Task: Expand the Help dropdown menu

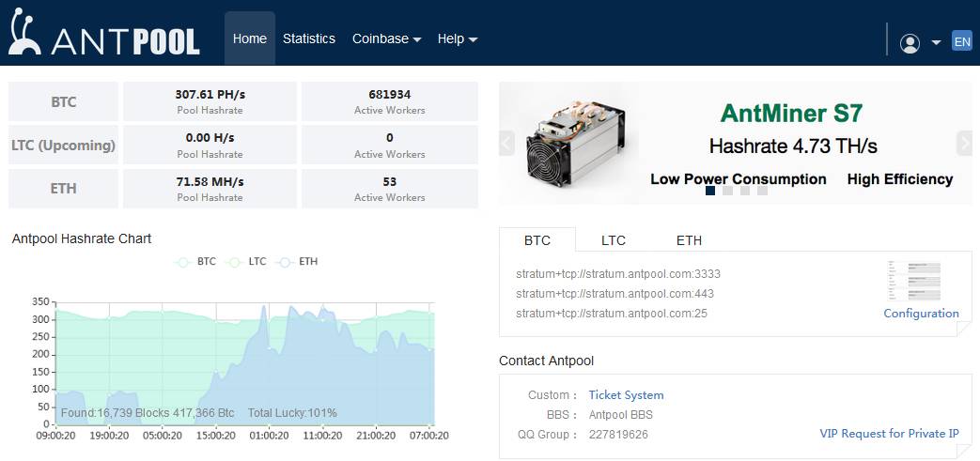Action: tap(458, 38)
